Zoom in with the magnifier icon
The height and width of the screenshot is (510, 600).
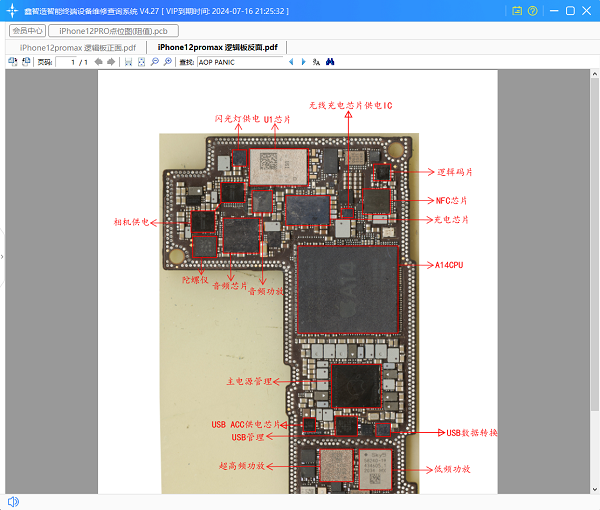pyautogui.click(x=167, y=62)
